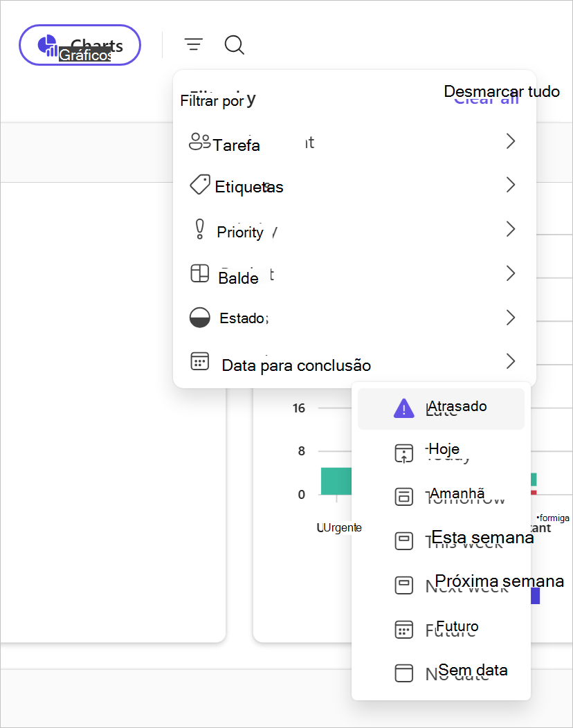Select the Esta semana due date option
This screenshot has height=728, width=573.
tap(441, 541)
